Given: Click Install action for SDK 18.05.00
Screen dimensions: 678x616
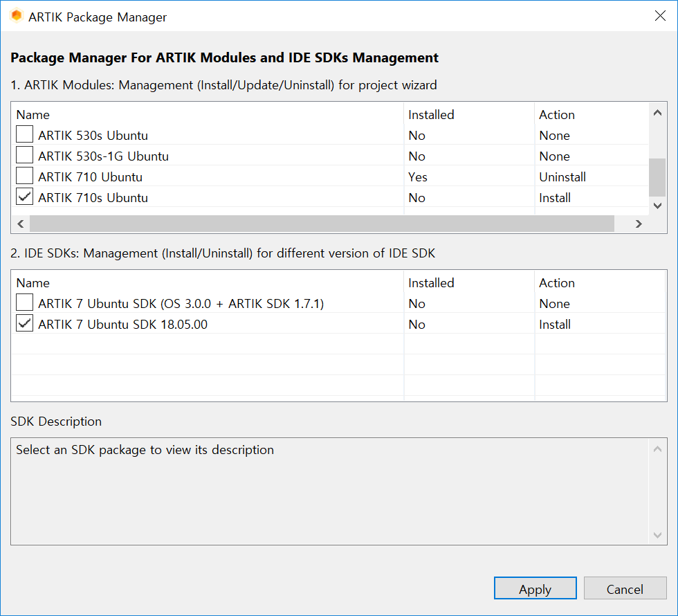Looking at the screenshot, I should click(x=555, y=325).
